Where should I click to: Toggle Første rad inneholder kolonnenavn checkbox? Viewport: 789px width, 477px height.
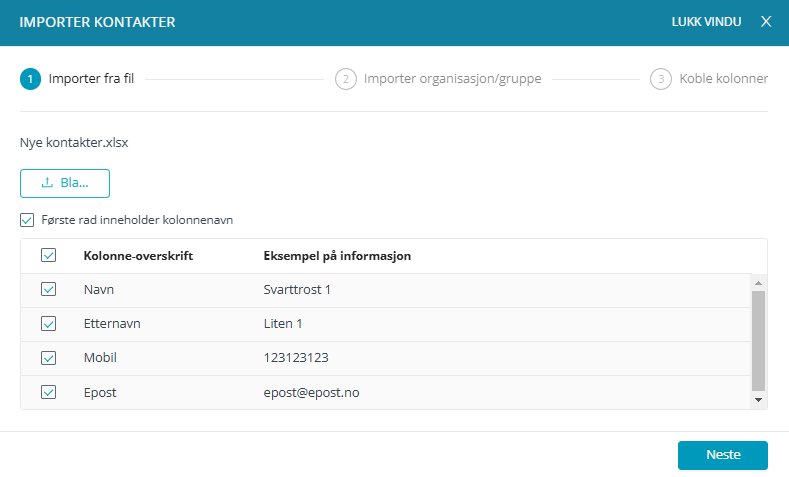[27, 220]
